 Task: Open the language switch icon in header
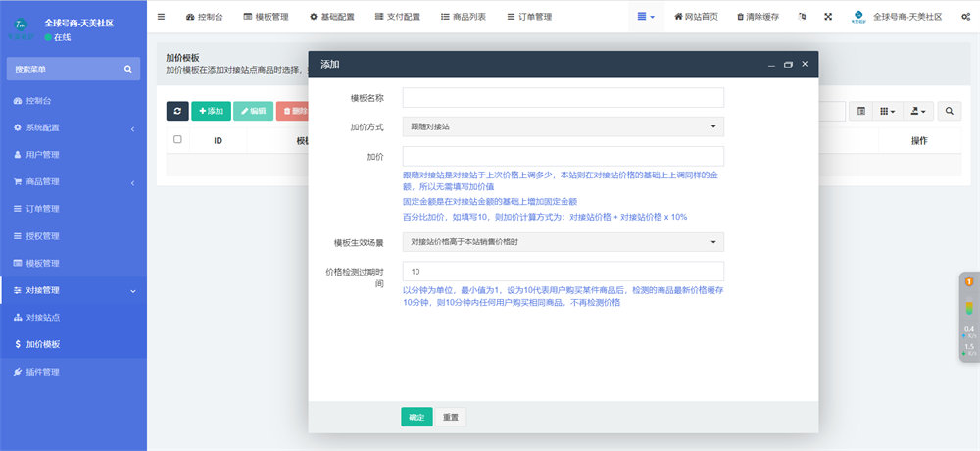[x=803, y=17]
